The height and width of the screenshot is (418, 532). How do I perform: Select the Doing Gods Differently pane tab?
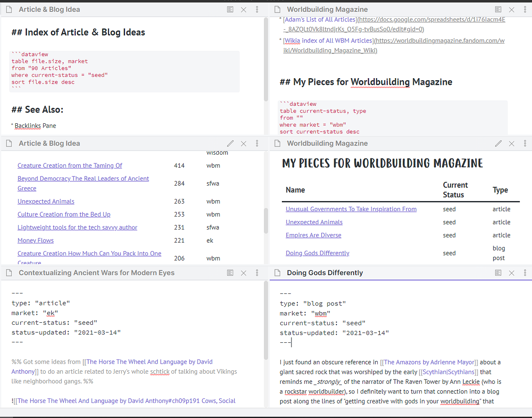(x=325, y=273)
